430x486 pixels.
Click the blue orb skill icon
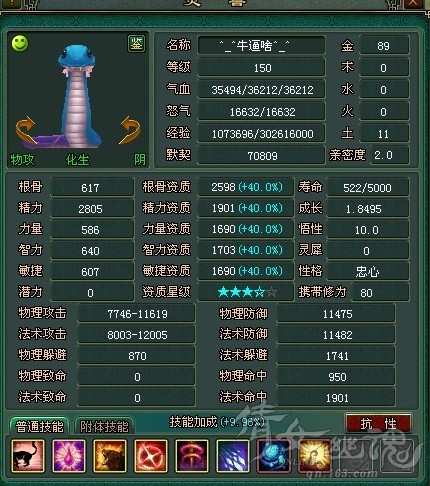(274, 456)
